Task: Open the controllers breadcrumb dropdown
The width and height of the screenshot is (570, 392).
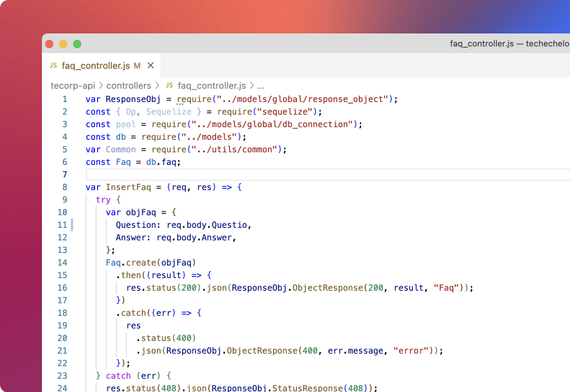Action: (x=129, y=86)
